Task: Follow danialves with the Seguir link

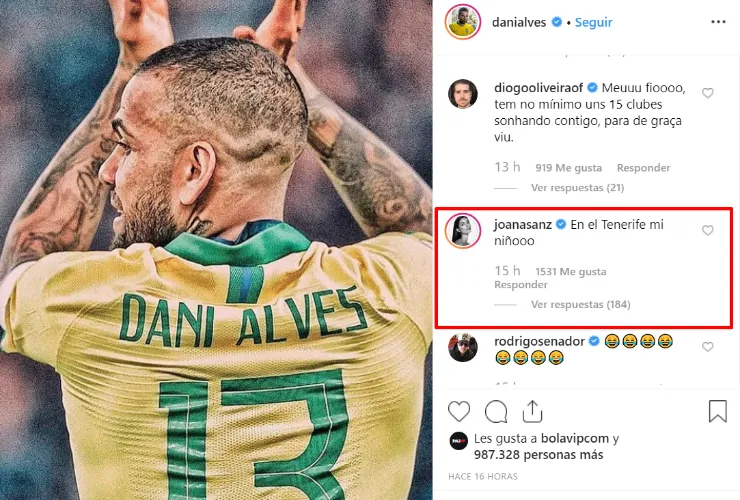Action: [x=593, y=22]
